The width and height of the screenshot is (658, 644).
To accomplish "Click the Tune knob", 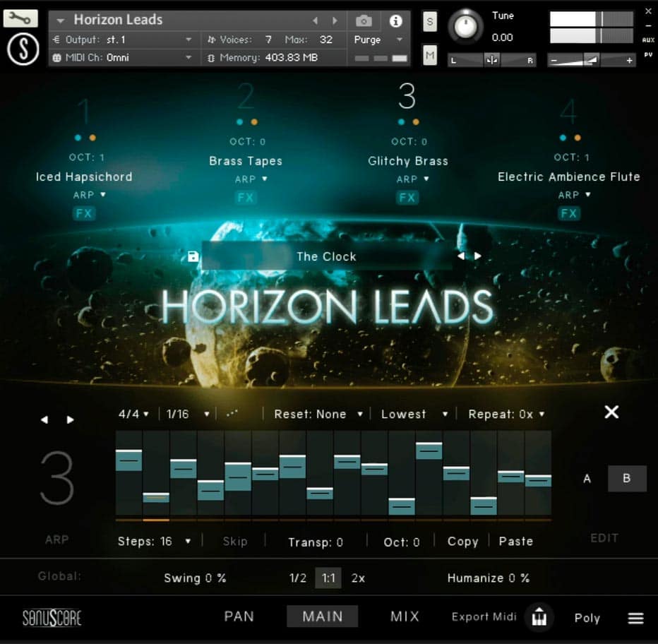I will coord(465,26).
